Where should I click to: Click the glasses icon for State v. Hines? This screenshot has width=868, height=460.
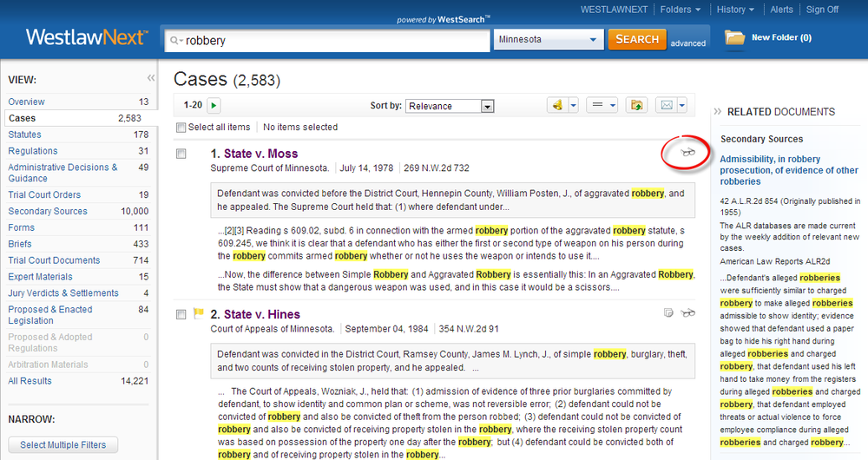coord(687,313)
